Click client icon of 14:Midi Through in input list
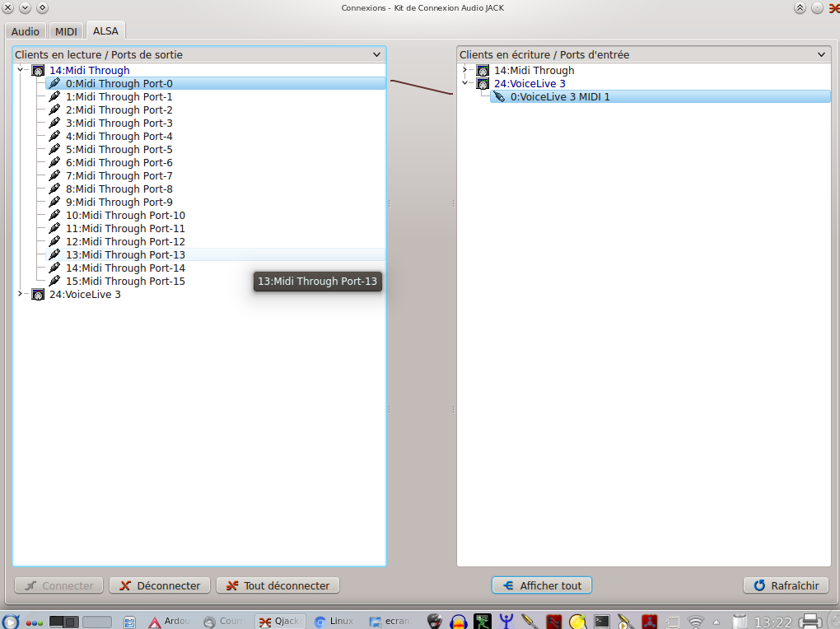This screenshot has width=840, height=629. (x=482, y=70)
